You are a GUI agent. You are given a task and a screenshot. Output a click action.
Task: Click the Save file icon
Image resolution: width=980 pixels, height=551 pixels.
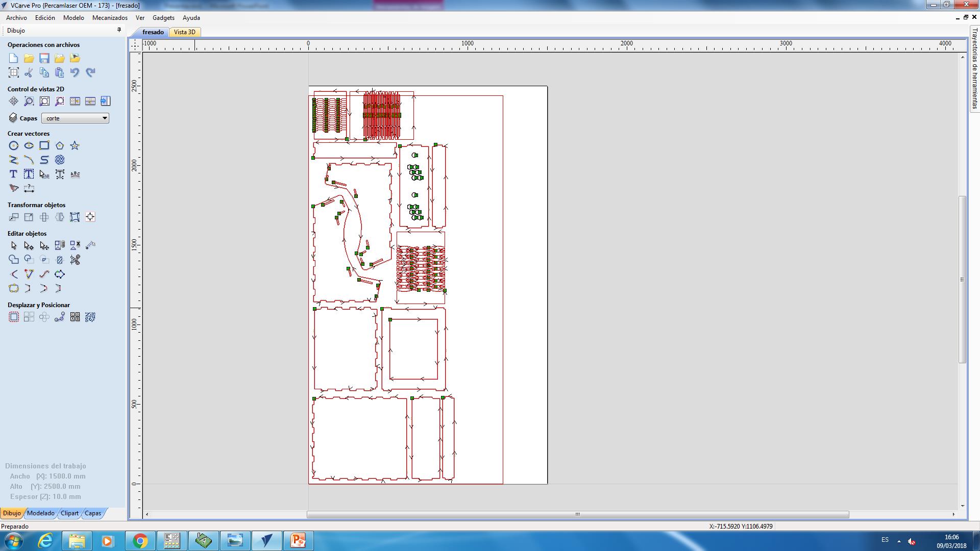pyautogui.click(x=44, y=58)
